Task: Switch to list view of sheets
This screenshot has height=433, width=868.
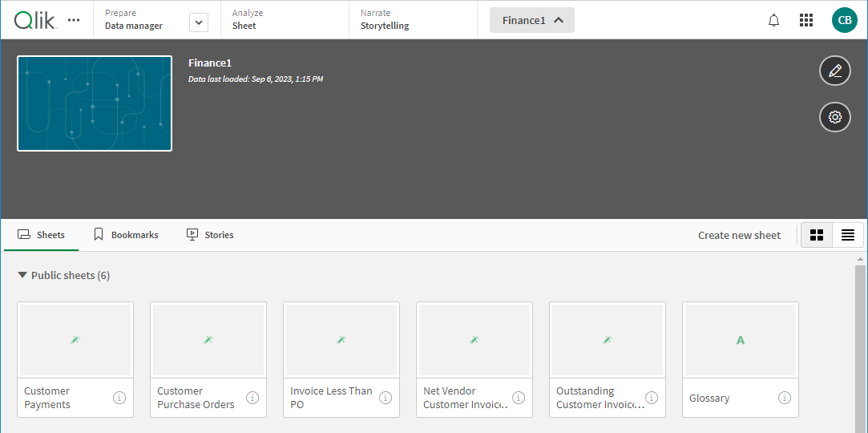Action: coord(847,235)
